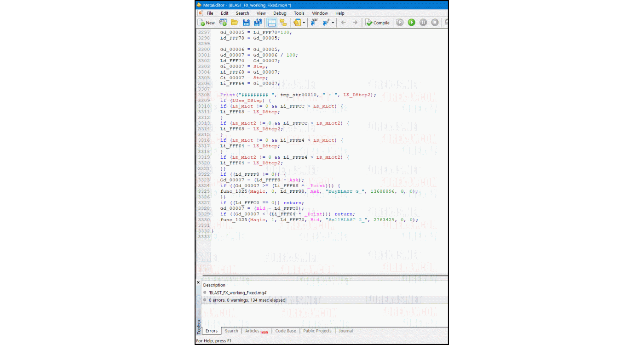Click the New Project toolbar icon
This screenshot has width=644, height=345.
point(222,22)
